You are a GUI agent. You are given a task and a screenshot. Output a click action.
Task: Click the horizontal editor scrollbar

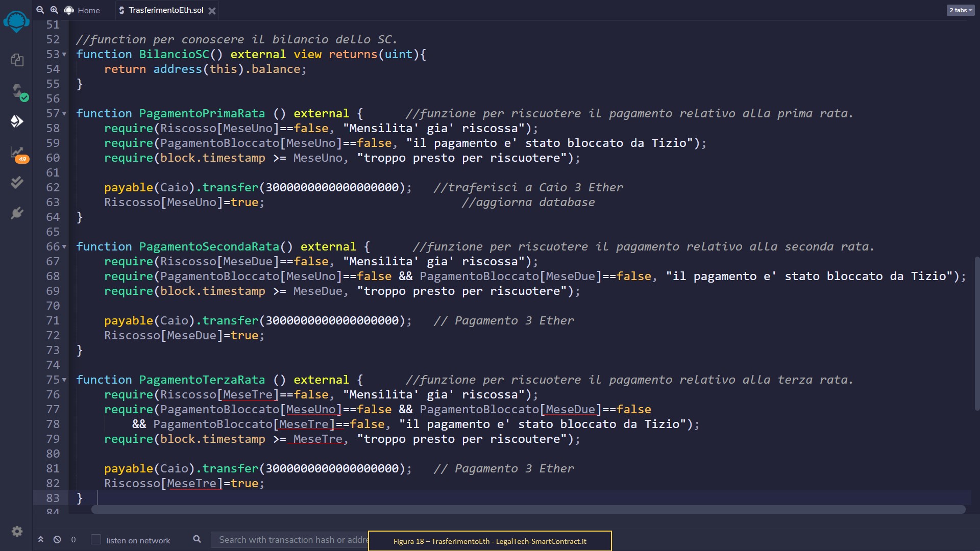coord(528,509)
